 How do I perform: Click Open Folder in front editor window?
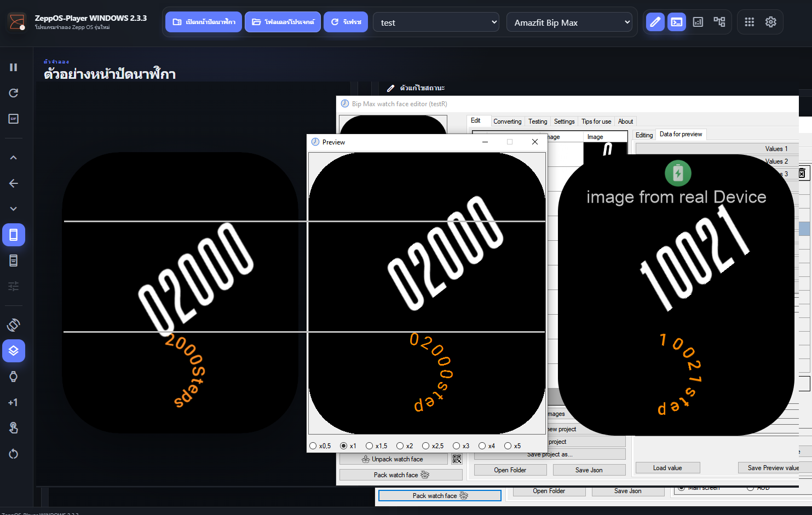[510, 470]
